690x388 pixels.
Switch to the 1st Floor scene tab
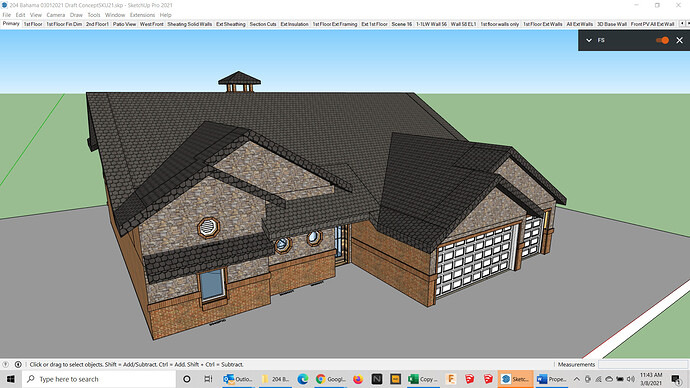[x=33, y=24]
